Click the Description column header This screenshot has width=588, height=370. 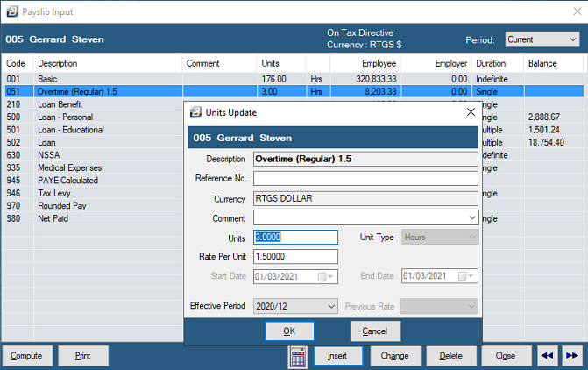point(108,63)
